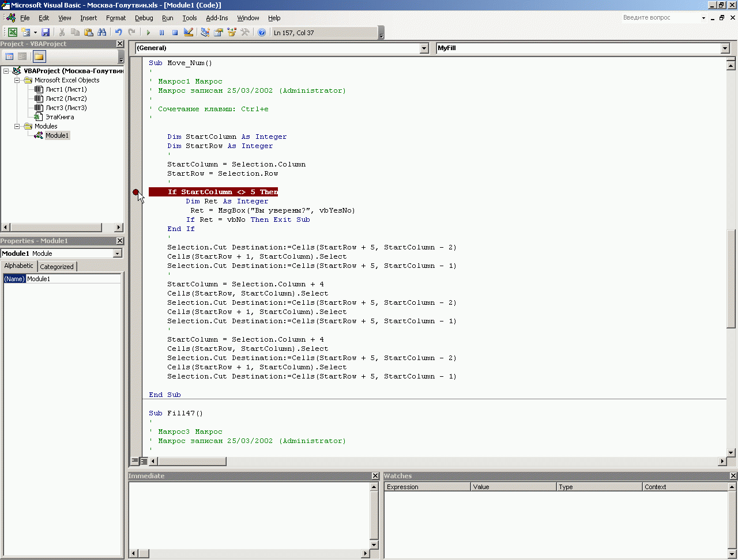Image resolution: width=738 pixels, height=560 pixels.
Task: Click the Context column header in Watches
Action: [685, 487]
